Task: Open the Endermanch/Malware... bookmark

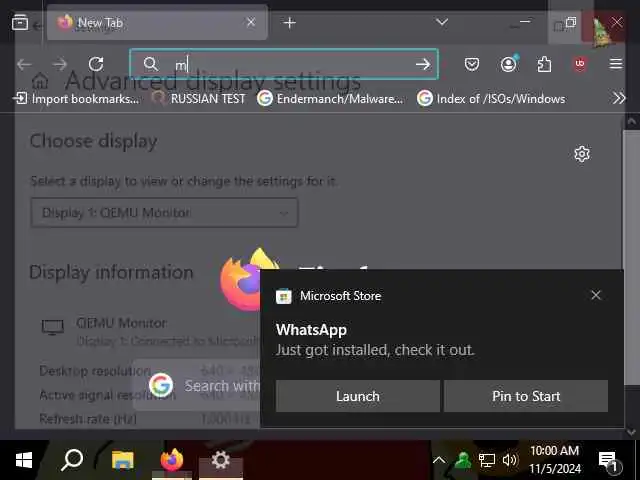Action: click(x=331, y=98)
